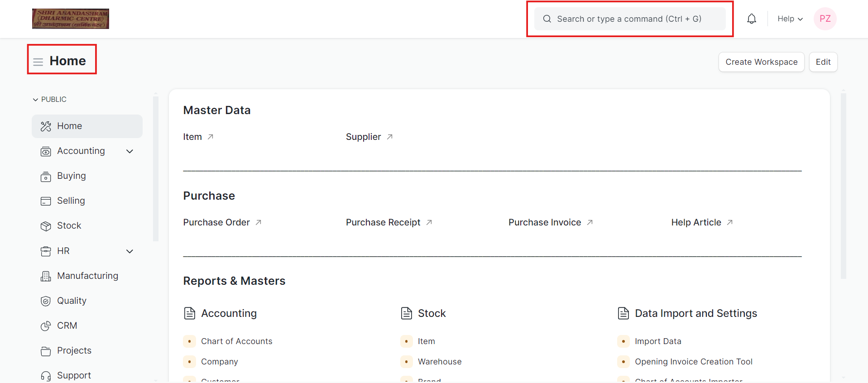Open the PZ user avatar menu

pyautogui.click(x=825, y=19)
